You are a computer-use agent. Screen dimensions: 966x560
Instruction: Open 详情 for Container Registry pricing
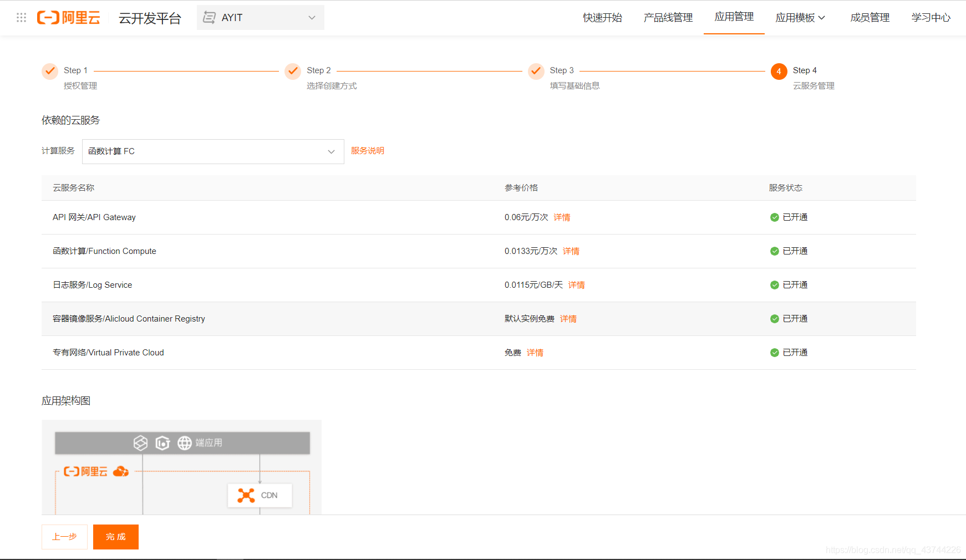(568, 319)
